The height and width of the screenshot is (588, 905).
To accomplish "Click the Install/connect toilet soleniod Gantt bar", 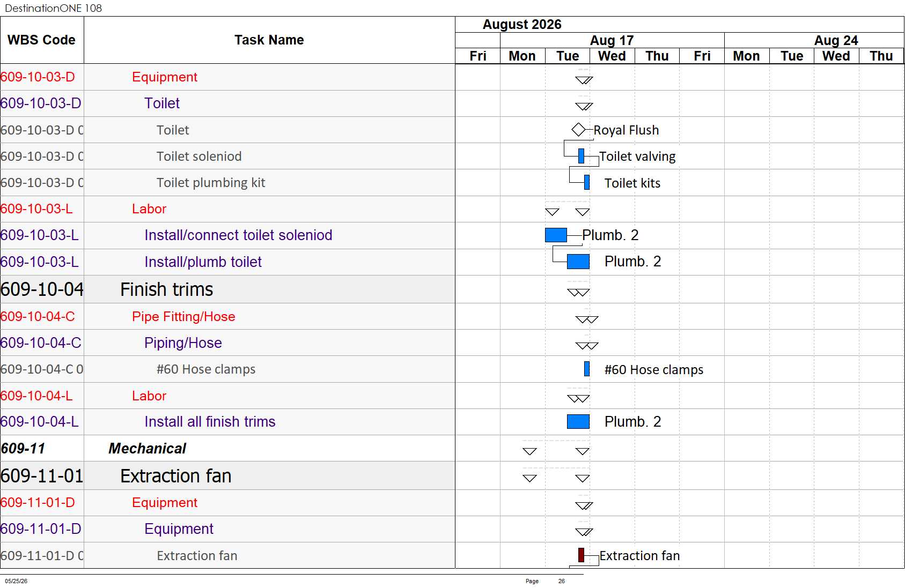I will pos(556,235).
